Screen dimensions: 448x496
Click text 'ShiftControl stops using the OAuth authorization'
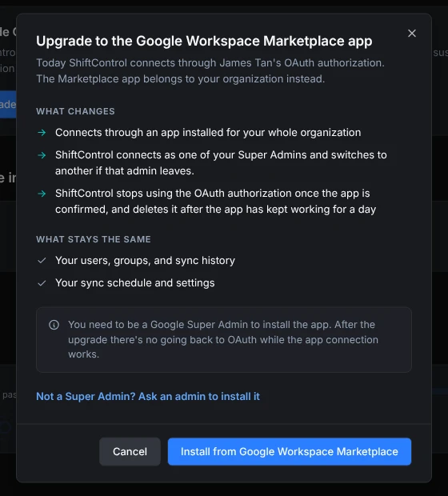click(174, 193)
